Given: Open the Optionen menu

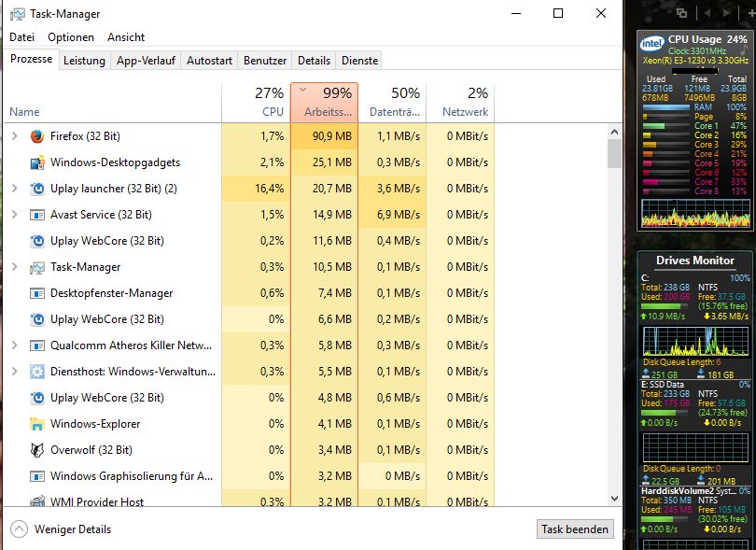Looking at the screenshot, I should click(x=71, y=37).
